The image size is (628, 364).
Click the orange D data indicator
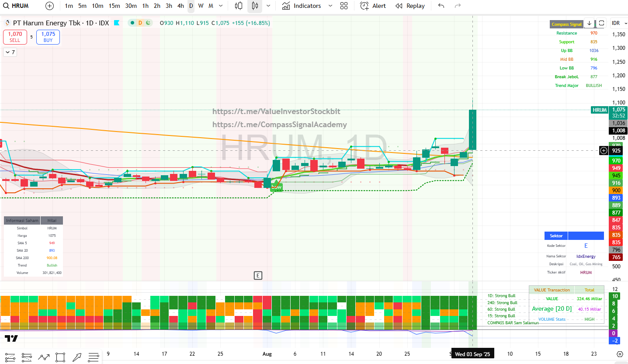pos(140,23)
